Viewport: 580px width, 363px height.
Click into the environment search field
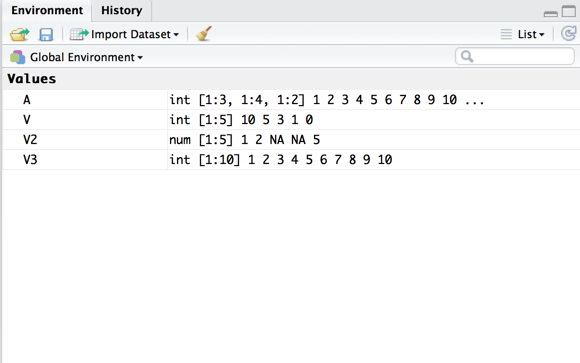pyautogui.click(x=515, y=57)
